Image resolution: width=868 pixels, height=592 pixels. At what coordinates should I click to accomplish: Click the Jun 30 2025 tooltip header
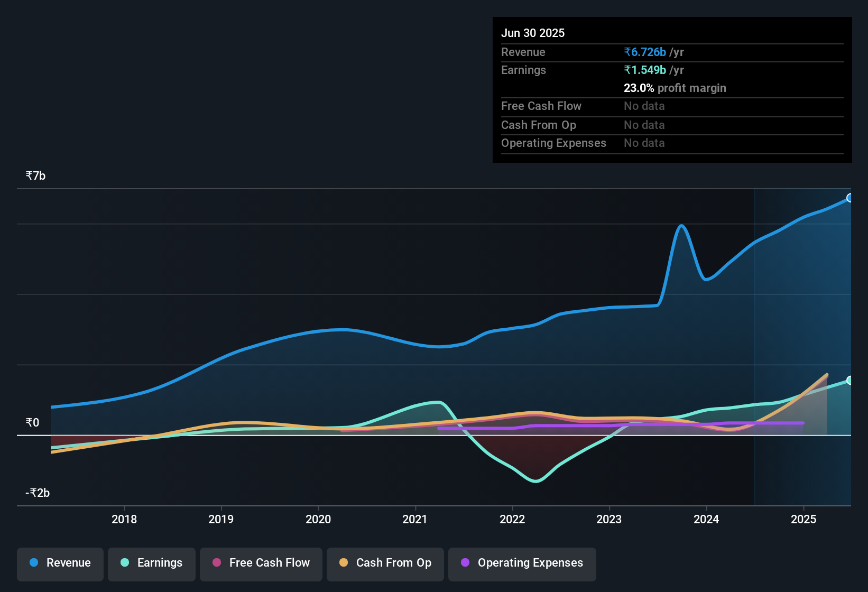pyautogui.click(x=533, y=33)
